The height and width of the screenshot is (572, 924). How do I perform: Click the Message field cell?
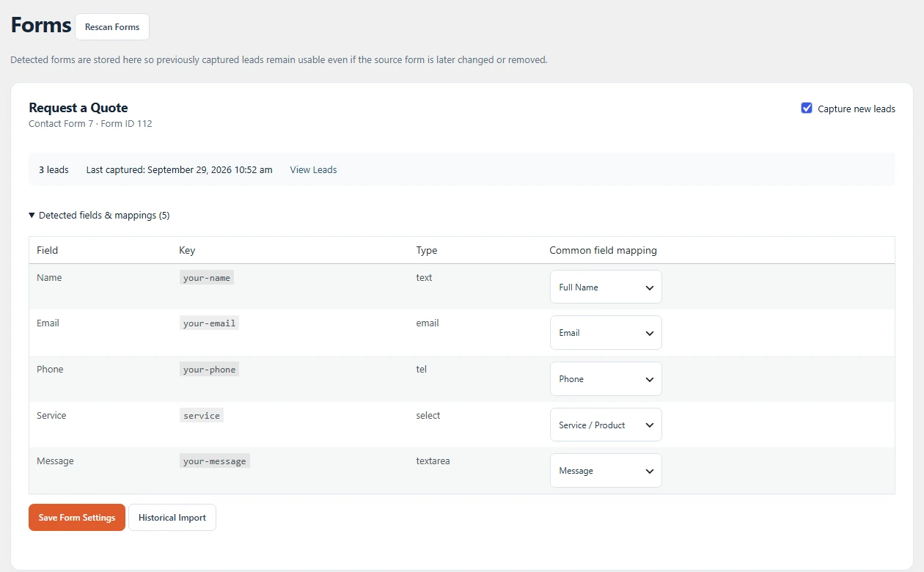point(55,461)
